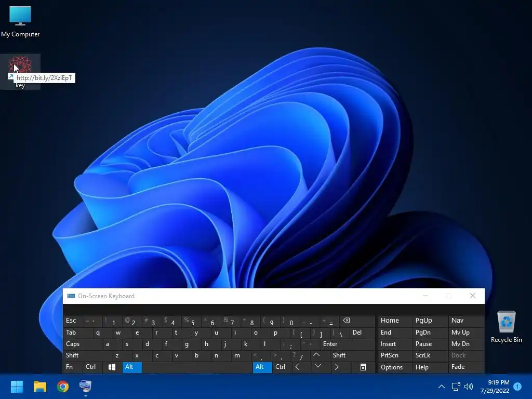The height and width of the screenshot is (399, 532).
Task: Tap the End key
Action: pos(395,332)
